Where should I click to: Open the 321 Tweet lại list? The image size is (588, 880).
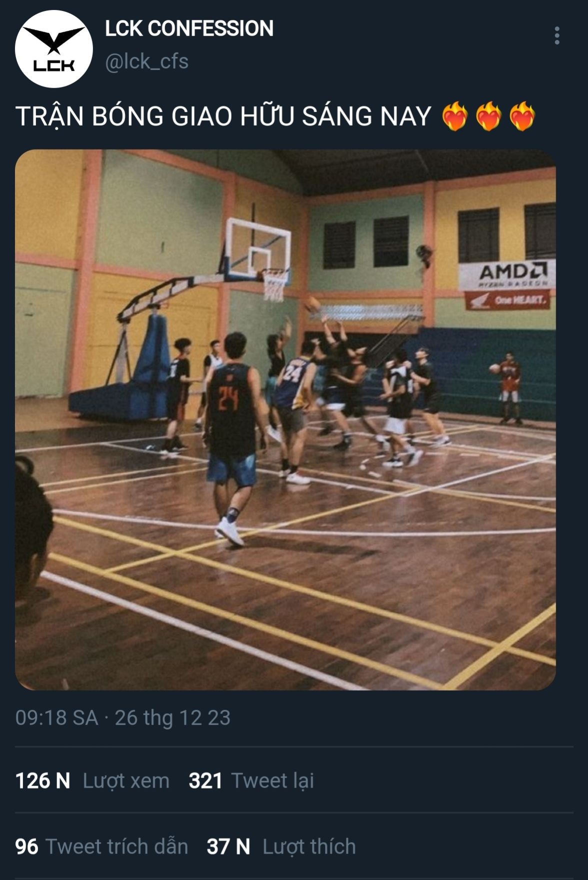251,780
